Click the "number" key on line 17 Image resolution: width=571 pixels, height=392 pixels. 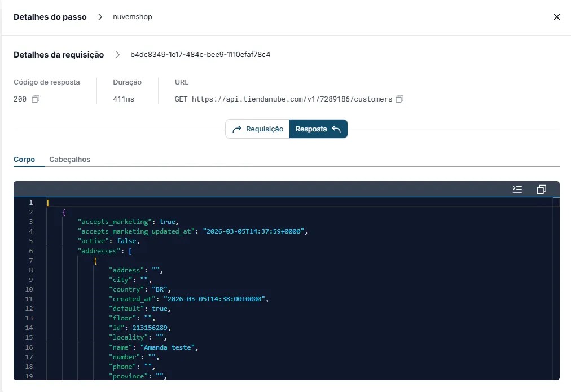coord(124,357)
